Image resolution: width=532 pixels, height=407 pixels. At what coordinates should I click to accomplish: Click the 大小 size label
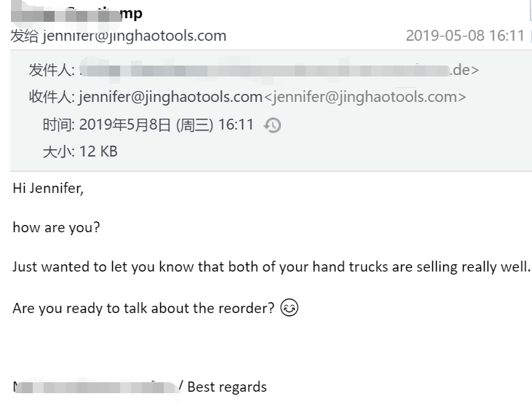tap(58, 151)
